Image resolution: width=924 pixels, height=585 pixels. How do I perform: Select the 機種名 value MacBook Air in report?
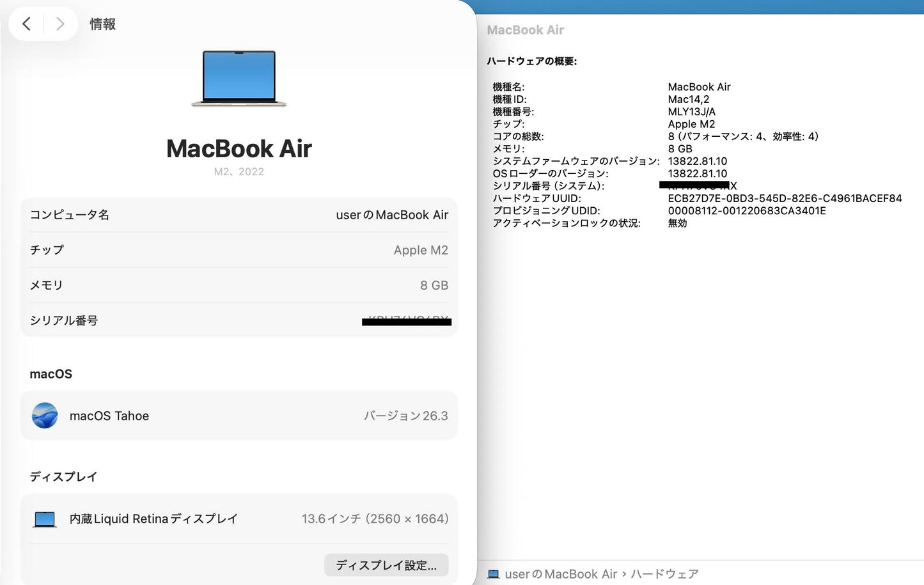(699, 87)
